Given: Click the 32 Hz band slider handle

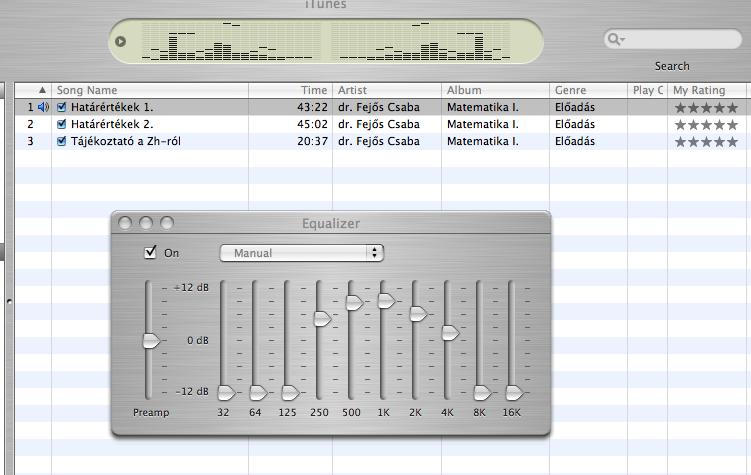Looking at the screenshot, I should pyautogui.click(x=227, y=393).
